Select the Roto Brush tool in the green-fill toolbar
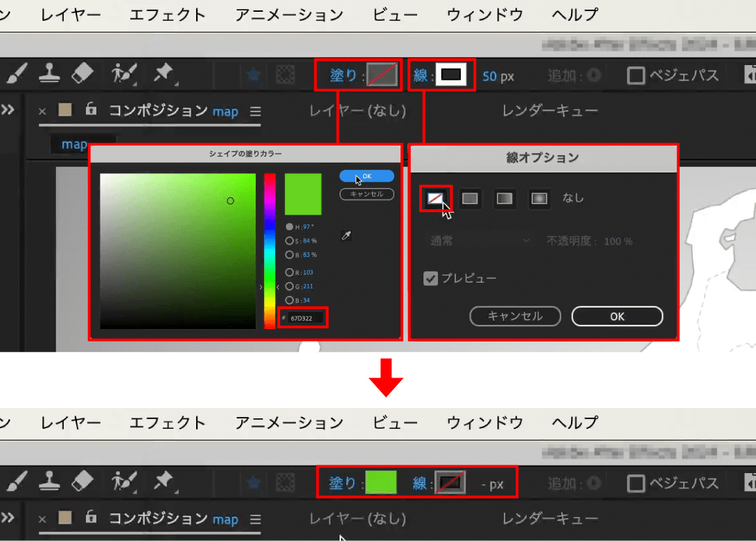 [123, 481]
